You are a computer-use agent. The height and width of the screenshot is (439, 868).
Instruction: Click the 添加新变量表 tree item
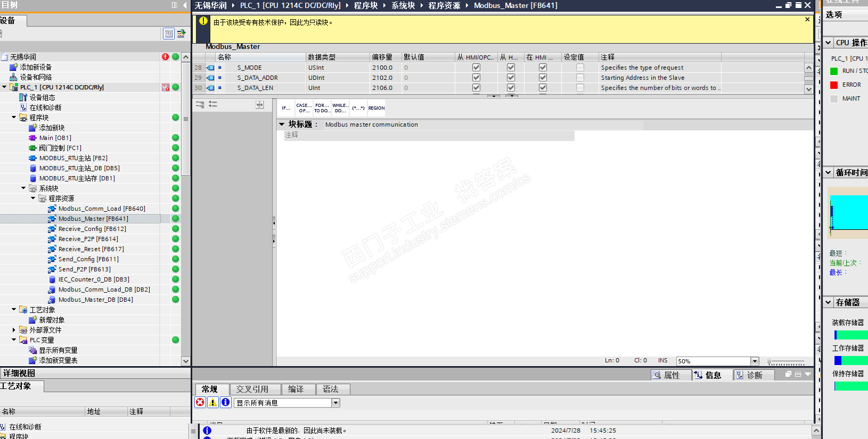click(x=58, y=360)
